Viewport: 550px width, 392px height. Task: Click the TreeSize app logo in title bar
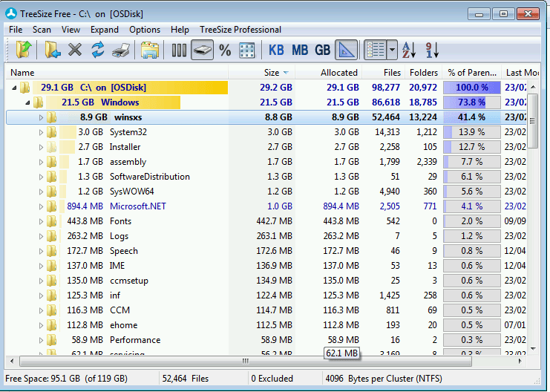tap(11, 13)
